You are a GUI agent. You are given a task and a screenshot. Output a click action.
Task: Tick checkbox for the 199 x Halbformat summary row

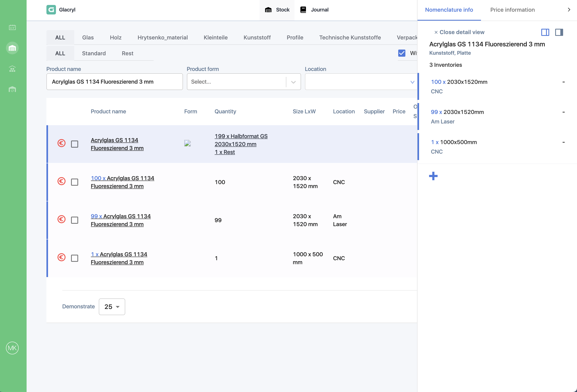pos(74,144)
